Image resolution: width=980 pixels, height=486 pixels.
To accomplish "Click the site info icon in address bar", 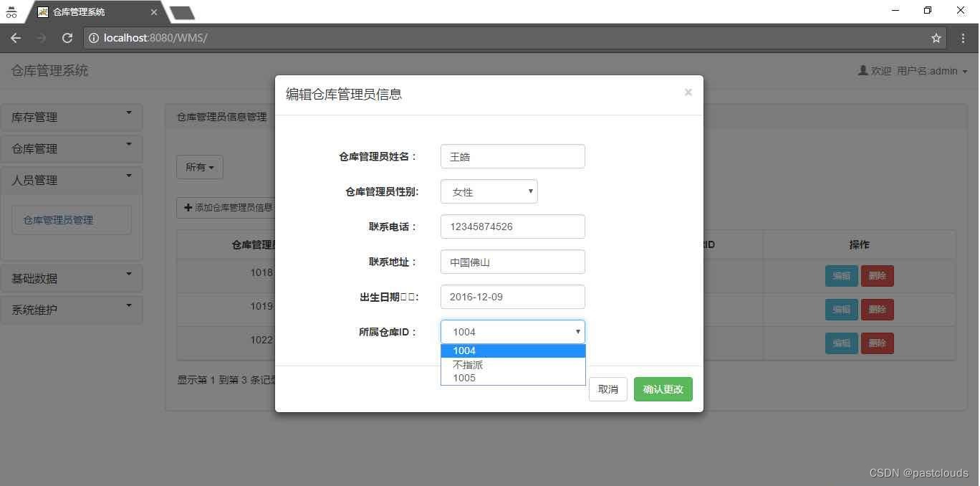I will [x=93, y=38].
